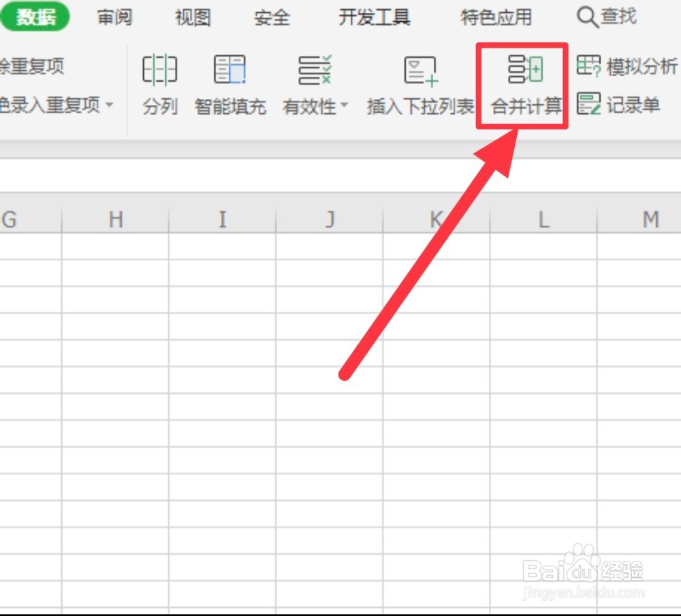Select the green 数据 (Data) tab
Image resolution: width=681 pixels, height=616 pixels.
[x=35, y=17]
